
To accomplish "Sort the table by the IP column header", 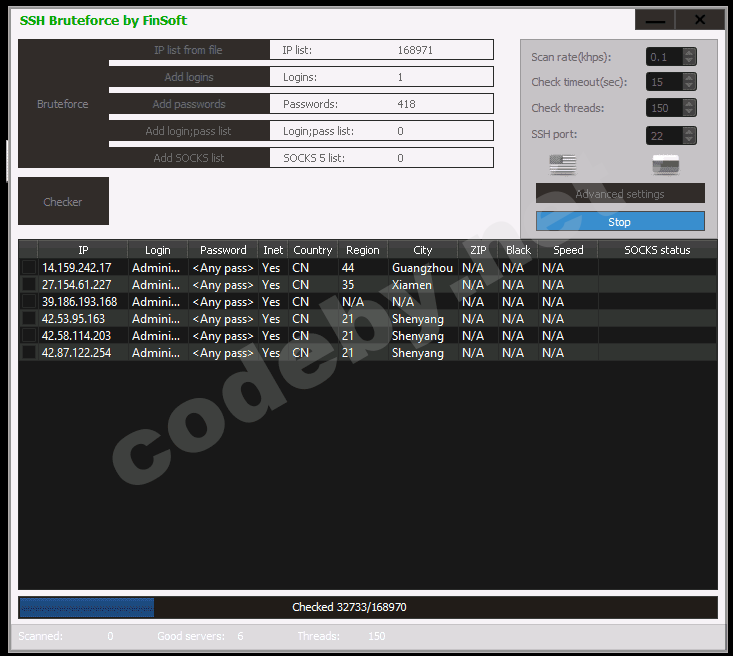I will tap(83, 250).
